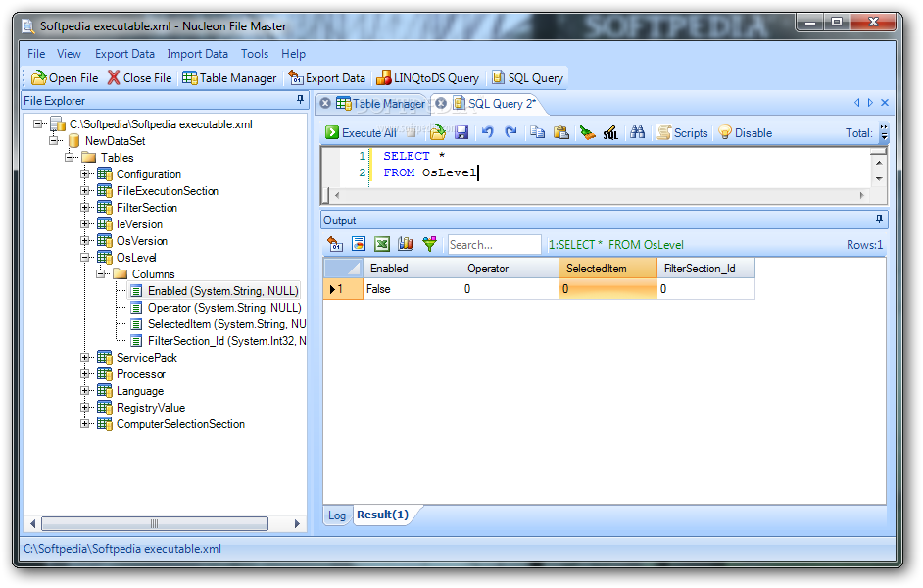Click the green brush clear icon
Image resolution: width=923 pixels, height=588 pixels.
point(587,133)
